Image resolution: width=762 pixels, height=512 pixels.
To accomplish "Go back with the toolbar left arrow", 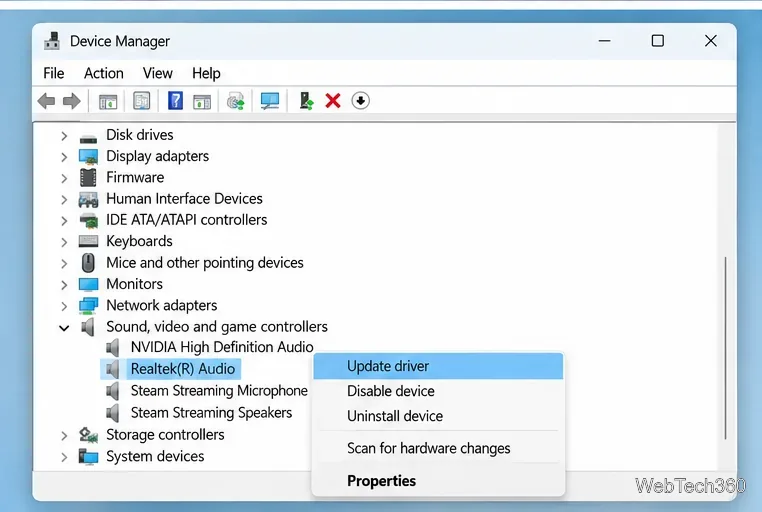I will tap(47, 101).
